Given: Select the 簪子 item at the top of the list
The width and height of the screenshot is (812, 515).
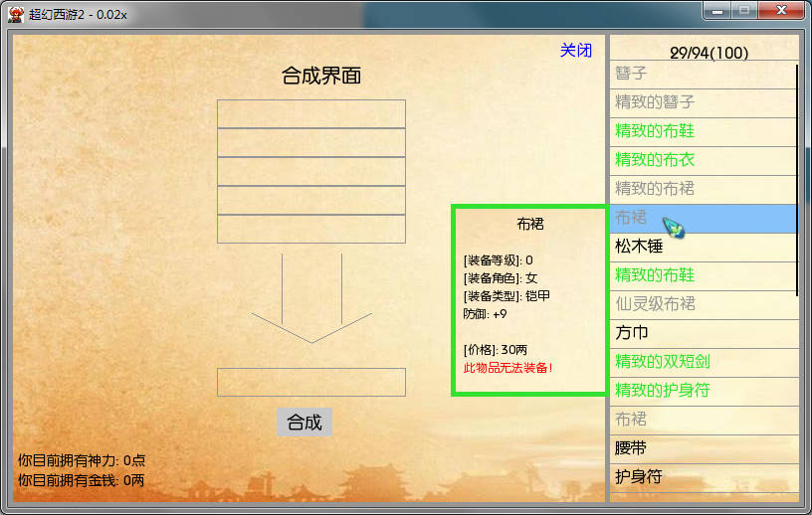Looking at the screenshot, I should (x=704, y=74).
